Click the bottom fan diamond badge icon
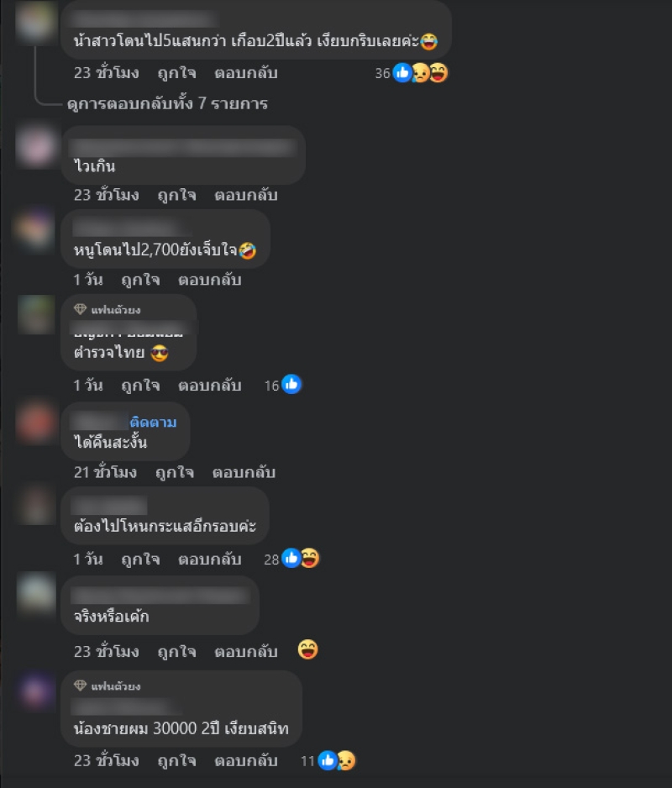 [80, 686]
